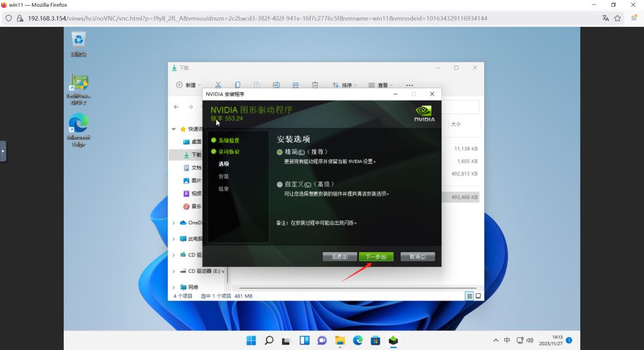This screenshot has width=644, height=350.
Task: Click the Rename icon in the Explorer toolbar
Action: pos(276,84)
